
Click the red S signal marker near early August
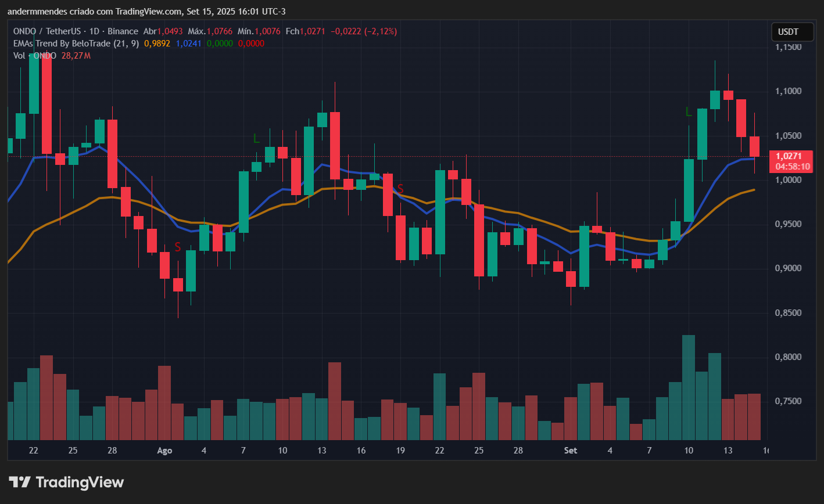click(178, 247)
